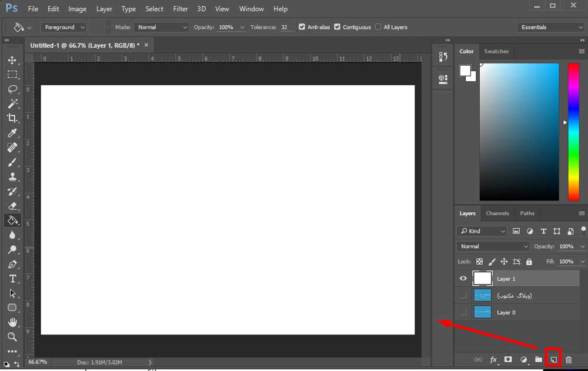Open the Filter menu
Image resolution: width=588 pixels, height=371 pixels.
(x=181, y=9)
